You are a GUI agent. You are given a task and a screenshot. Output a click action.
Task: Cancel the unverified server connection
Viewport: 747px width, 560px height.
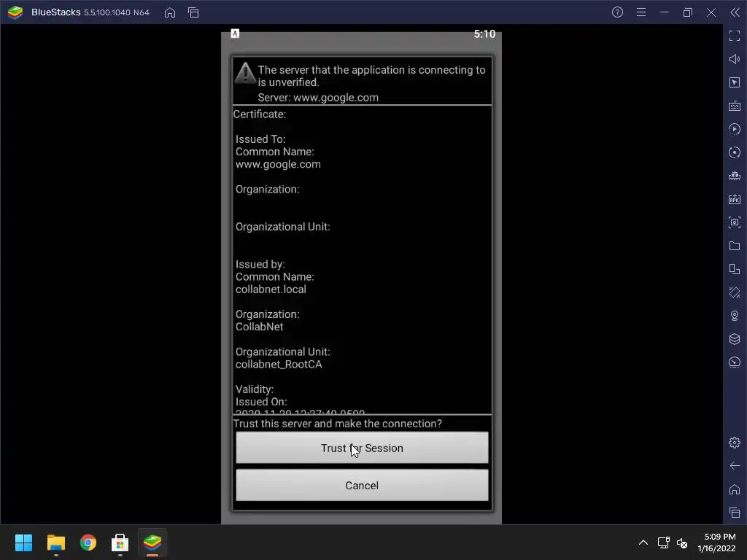362,485
